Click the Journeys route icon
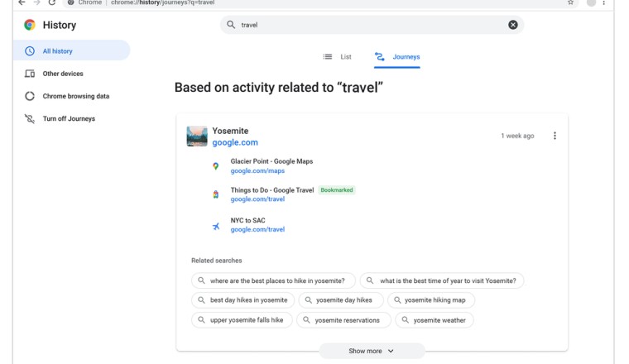The image size is (629, 364). click(x=380, y=57)
